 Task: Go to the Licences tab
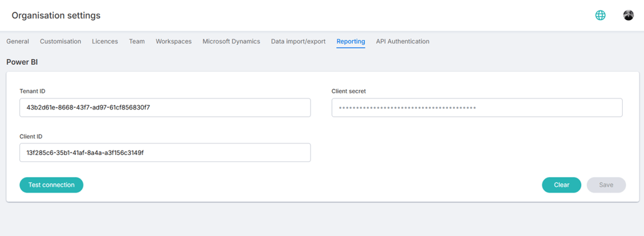point(105,41)
